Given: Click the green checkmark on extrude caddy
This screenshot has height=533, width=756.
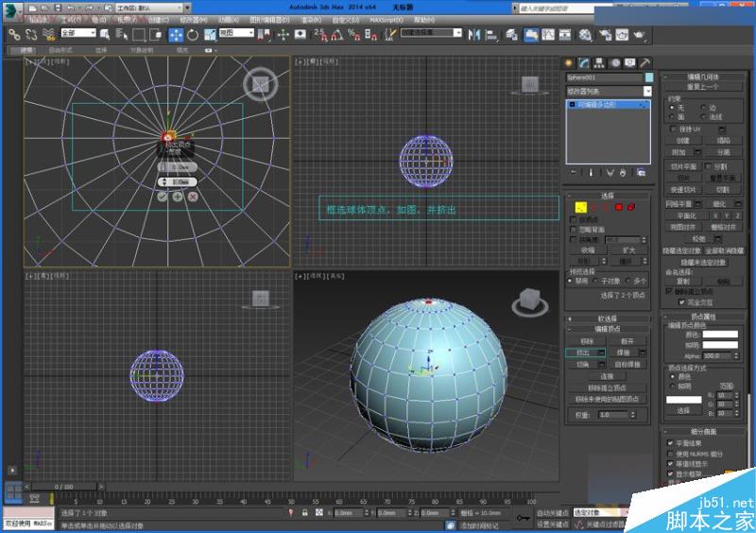Looking at the screenshot, I should 163,197.
